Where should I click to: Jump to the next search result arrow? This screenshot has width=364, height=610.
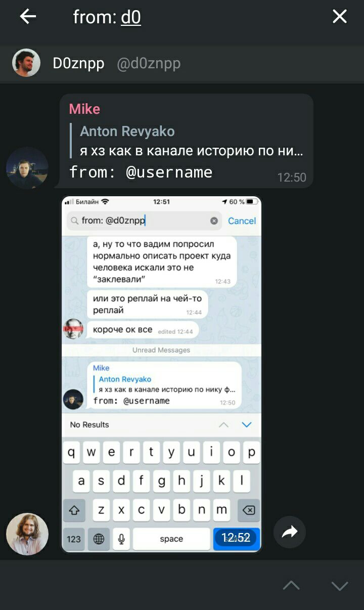click(x=340, y=586)
